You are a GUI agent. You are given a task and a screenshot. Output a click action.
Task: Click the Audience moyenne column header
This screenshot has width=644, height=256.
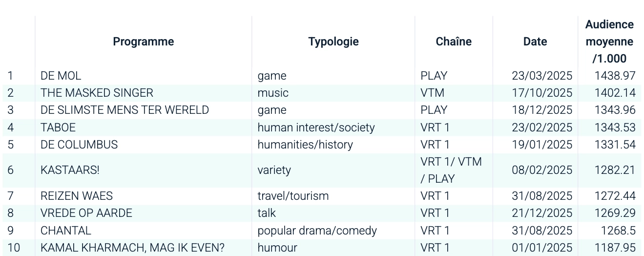coord(609,42)
